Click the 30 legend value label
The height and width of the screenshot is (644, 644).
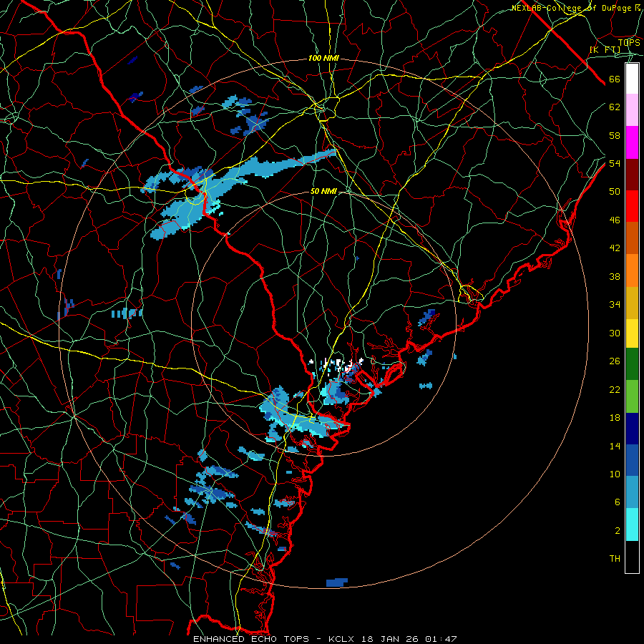pyautogui.click(x=615, y=333)
